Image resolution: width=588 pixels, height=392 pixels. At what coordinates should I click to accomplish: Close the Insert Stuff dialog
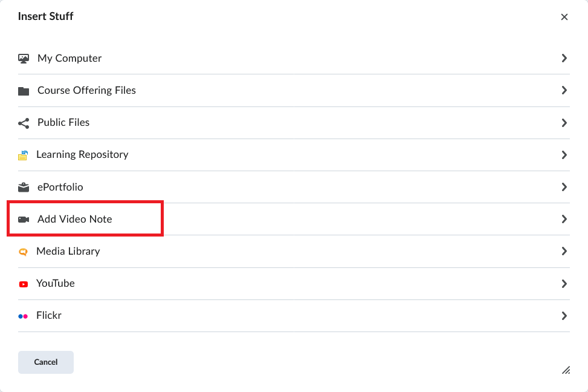tap(564, 17)
